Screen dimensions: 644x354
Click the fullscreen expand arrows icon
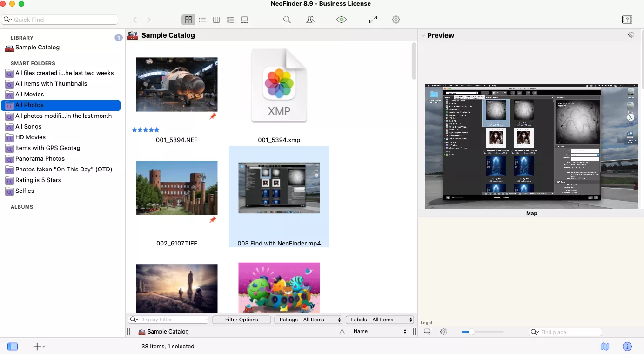pyautogui.click(x=373, y=20)
